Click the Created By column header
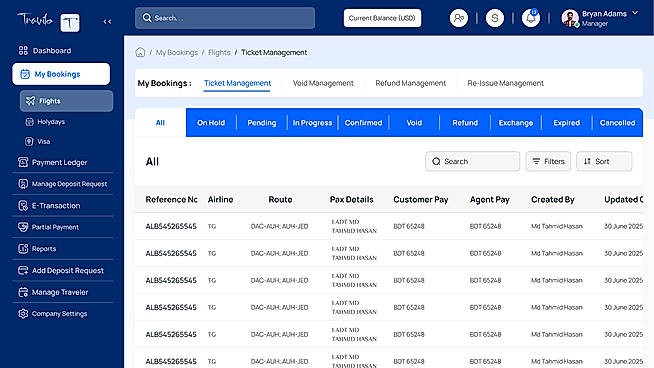654x368 pixels. 553,199
